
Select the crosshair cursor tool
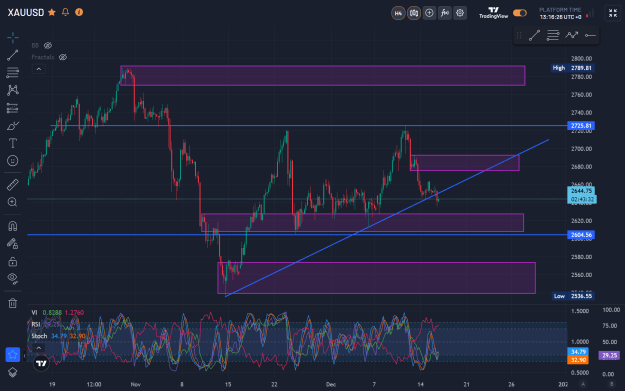[x=12, y=38]
